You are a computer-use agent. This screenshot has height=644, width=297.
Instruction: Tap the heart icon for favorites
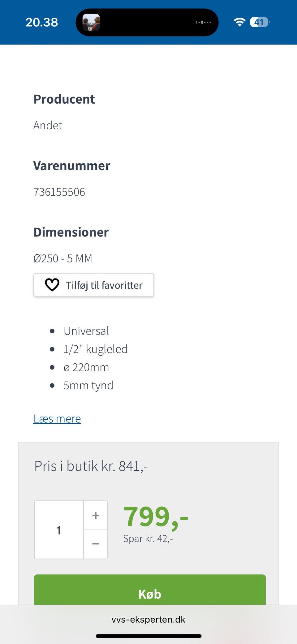(x=52, y=285)
